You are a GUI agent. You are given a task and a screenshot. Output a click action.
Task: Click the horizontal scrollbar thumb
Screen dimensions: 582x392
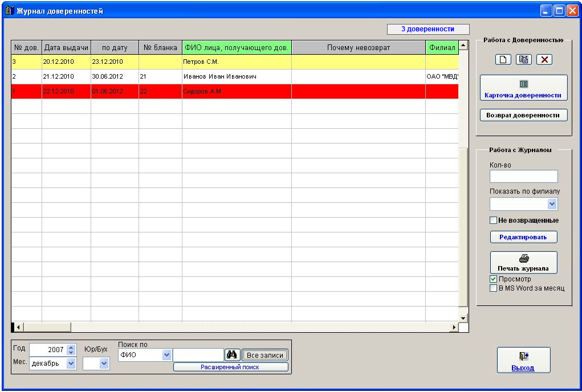pyautogui.click(x=47, y=327)
